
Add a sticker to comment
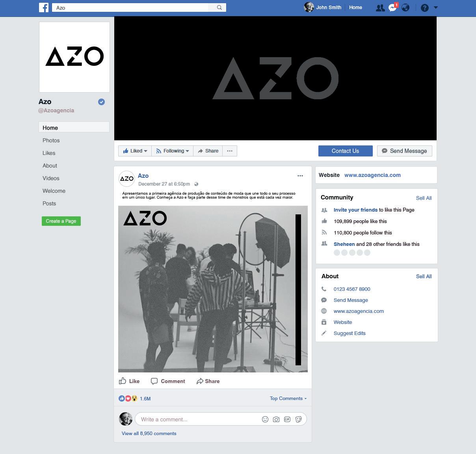pos(298,419)
